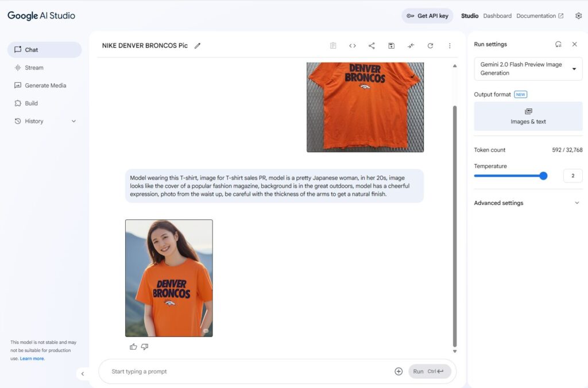Switch to the Studio tab
This screenshot has width=588, height=388.
pos(470,15)
